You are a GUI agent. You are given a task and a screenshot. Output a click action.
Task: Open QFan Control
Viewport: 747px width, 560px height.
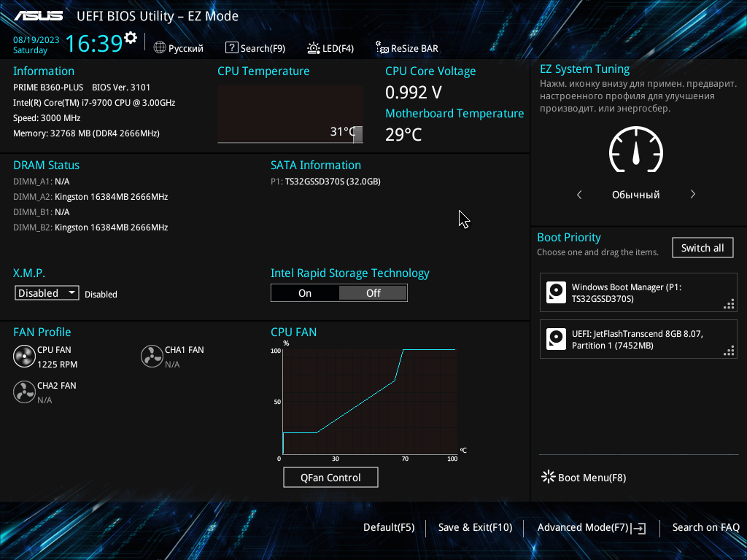(330, 478)
